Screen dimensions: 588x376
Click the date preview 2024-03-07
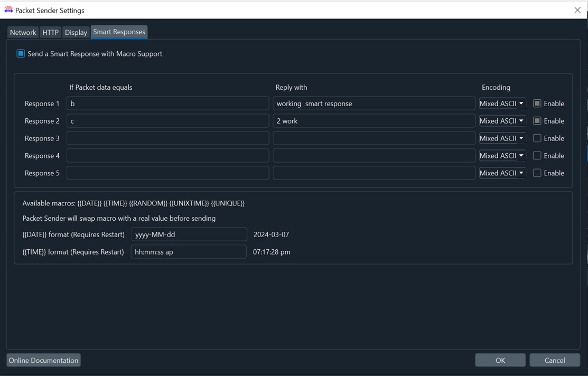[271, 234]
